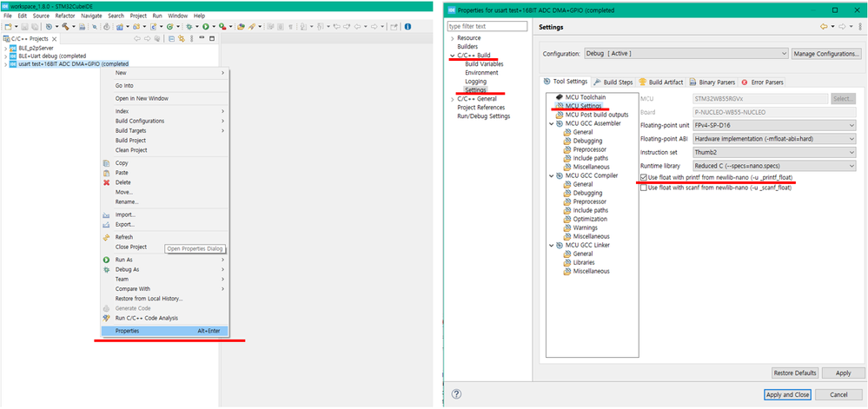This screenshot has height=409, width=868.
Task: Click View Menu dots in Projects view
Action: [x=191, y=38]
